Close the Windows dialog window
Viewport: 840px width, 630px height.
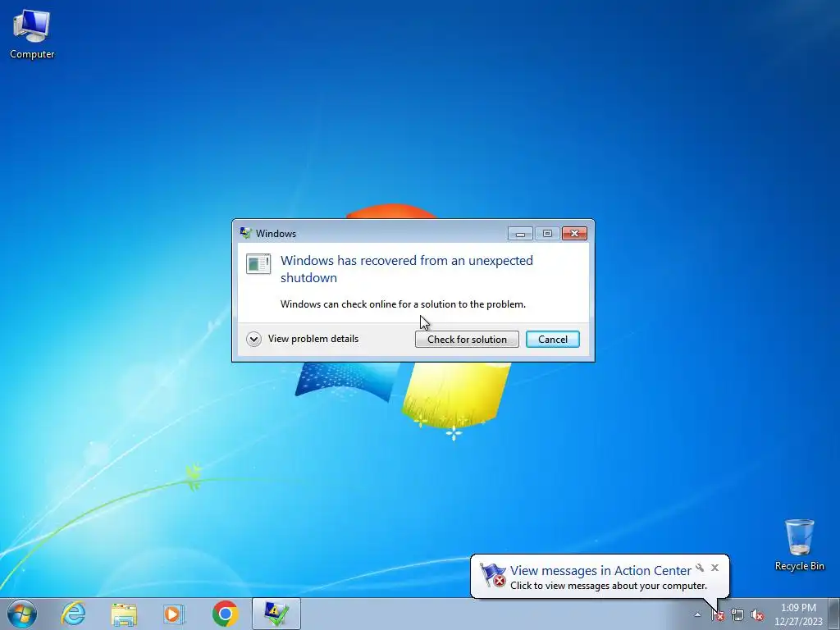click(x=574, y=233)
